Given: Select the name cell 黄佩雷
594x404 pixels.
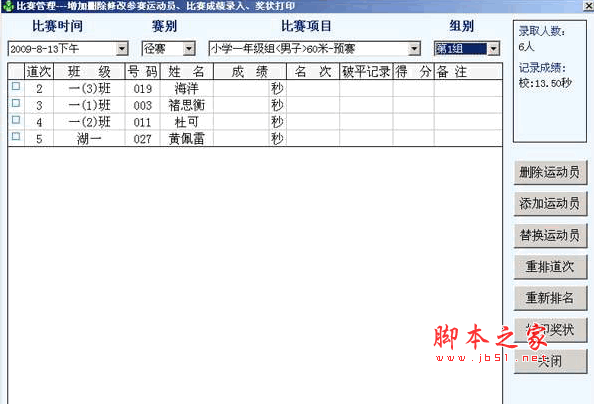Looking at the screenshot, I should point(187,138).
